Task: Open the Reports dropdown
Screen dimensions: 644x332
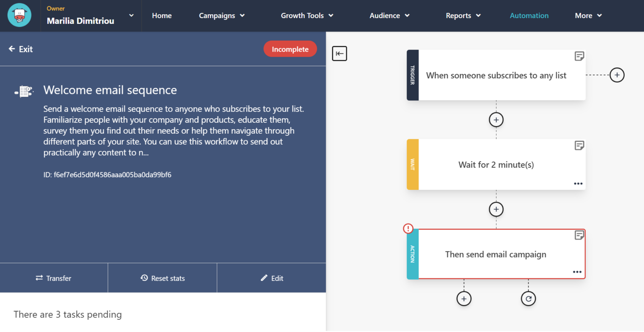Action: [x=463, y=16]
